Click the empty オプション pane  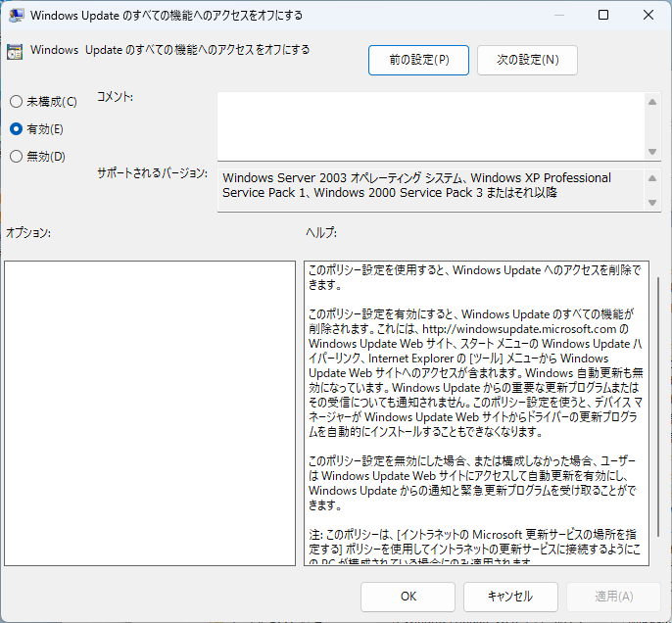(x=149, y=412)
